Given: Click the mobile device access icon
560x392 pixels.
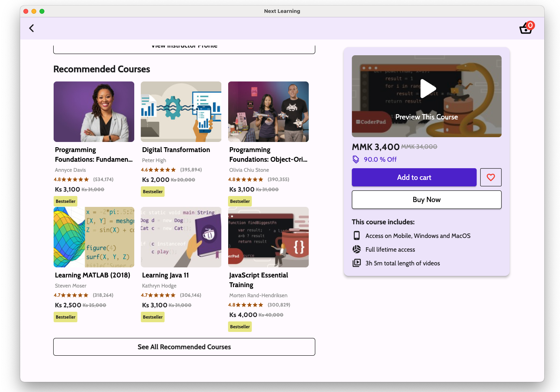Looking at the screenshot, I should pos(356,236).
